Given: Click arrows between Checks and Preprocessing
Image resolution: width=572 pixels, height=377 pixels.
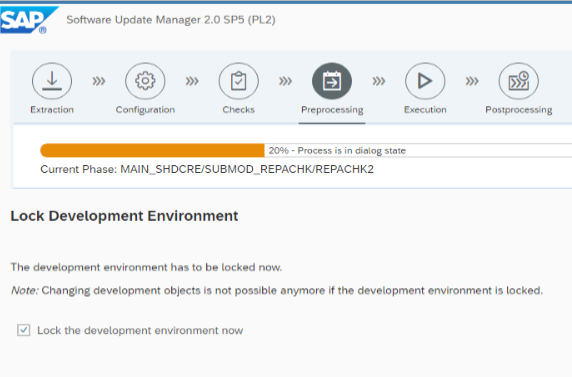Looking at the screenshot, I should [285, 81].
